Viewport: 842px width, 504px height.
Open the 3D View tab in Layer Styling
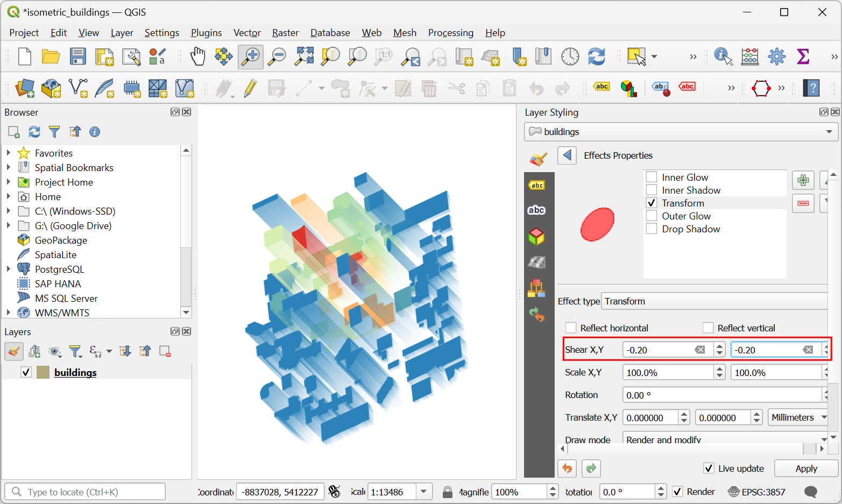(536, 237)
